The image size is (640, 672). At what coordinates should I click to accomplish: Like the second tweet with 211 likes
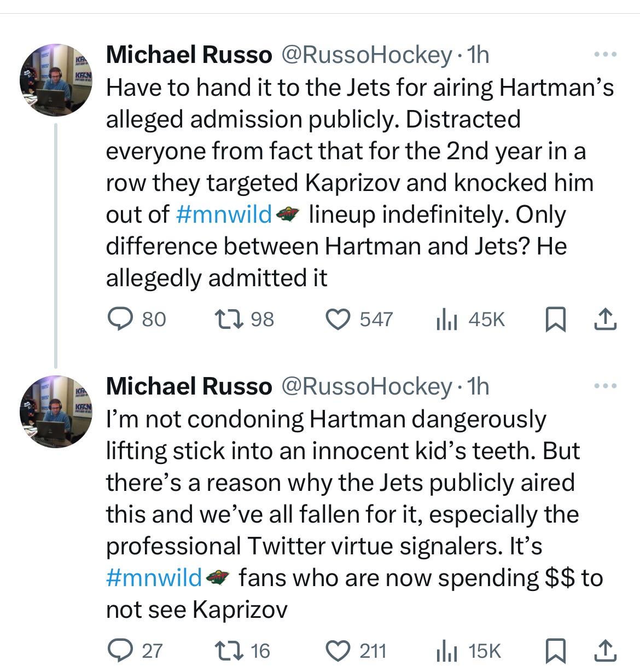(x=338, y=651)
